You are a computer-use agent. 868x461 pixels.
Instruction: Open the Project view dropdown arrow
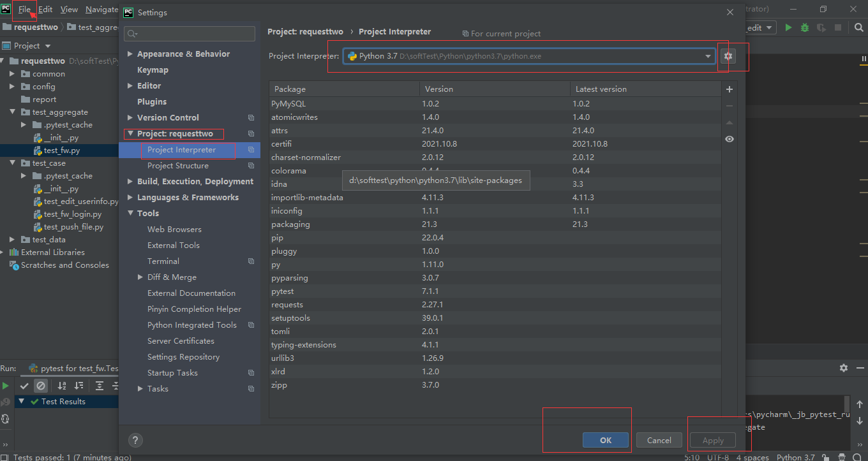pos(48,46)
